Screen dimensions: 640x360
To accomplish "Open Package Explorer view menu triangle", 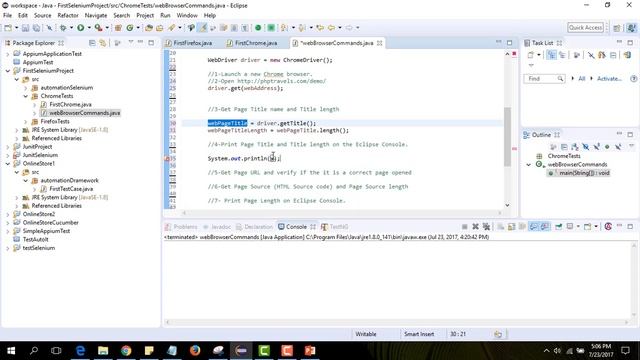I will tap(131, 42).
